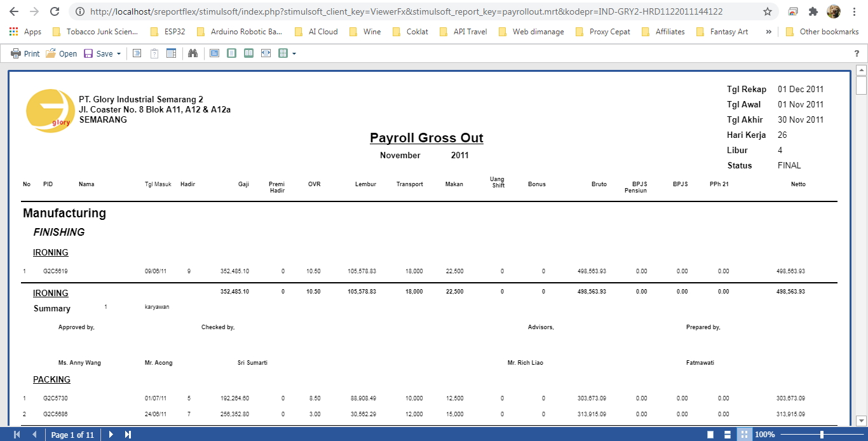The width and height of the screenshot is (868, 441).
Task: Click the PACKING section heading
Action: pyautogui.click(x=51, y=379)
